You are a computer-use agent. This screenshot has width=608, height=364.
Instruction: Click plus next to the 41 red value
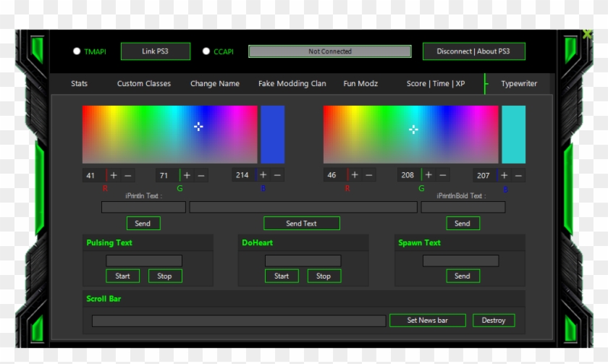click(x=114, y=175)
